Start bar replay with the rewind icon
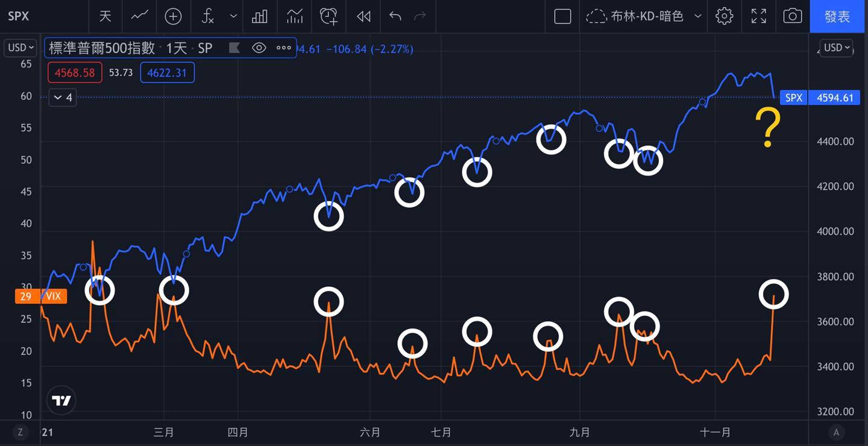This screenshot has height=446, width=868. 363,16
